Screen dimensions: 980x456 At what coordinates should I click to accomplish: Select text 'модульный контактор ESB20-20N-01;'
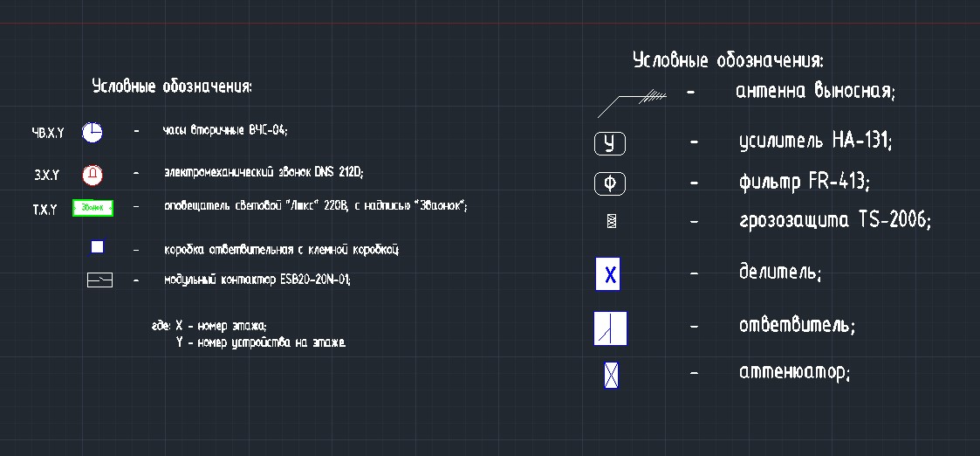(257, 280)
